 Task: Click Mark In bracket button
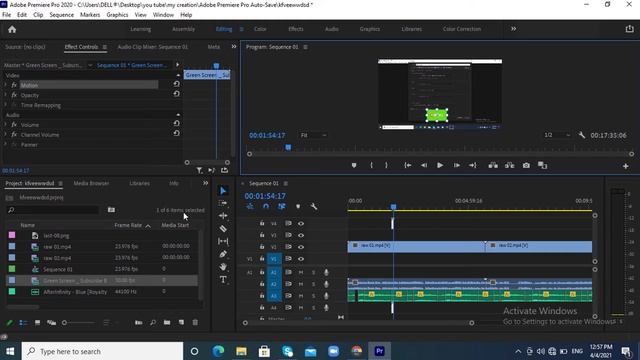click(371, 165)
